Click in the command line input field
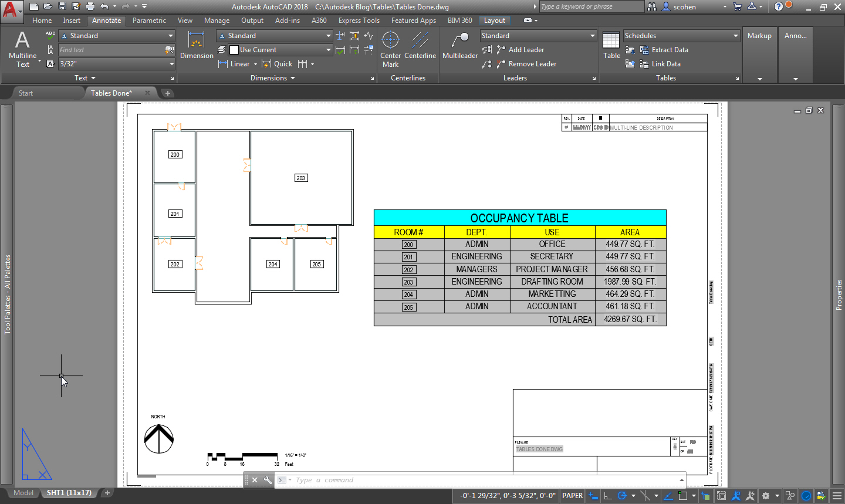The image size is (845, 504). (411, 480)
